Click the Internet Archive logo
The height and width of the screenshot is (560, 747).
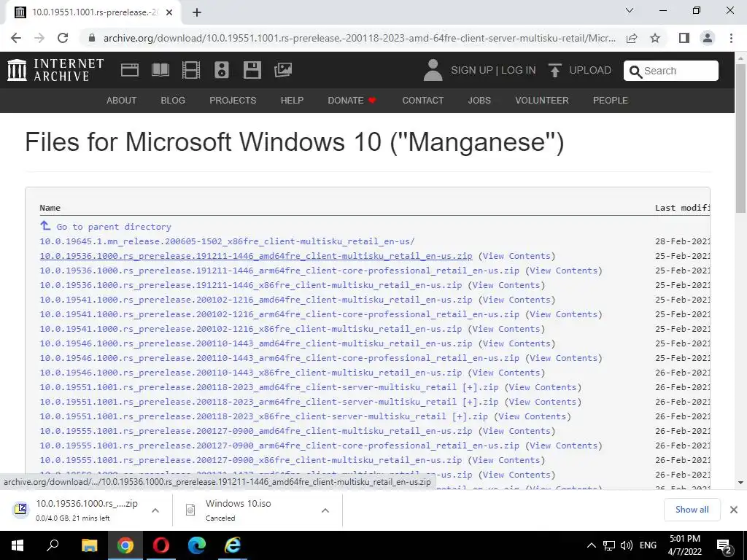pos(55,70)
